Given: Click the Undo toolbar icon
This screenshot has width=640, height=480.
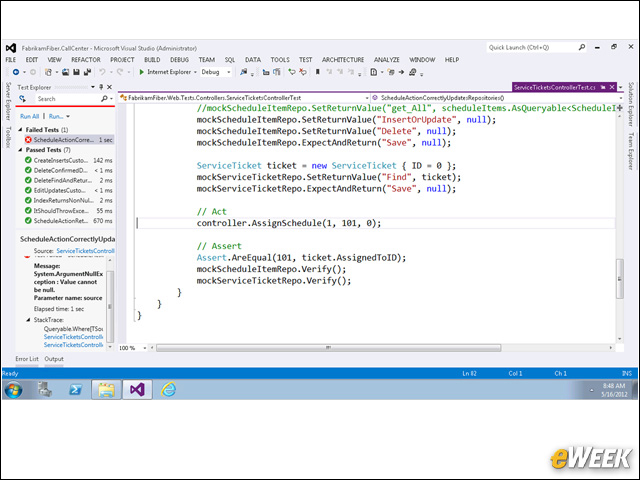Looking at the screenshot, I should (102, 72).
